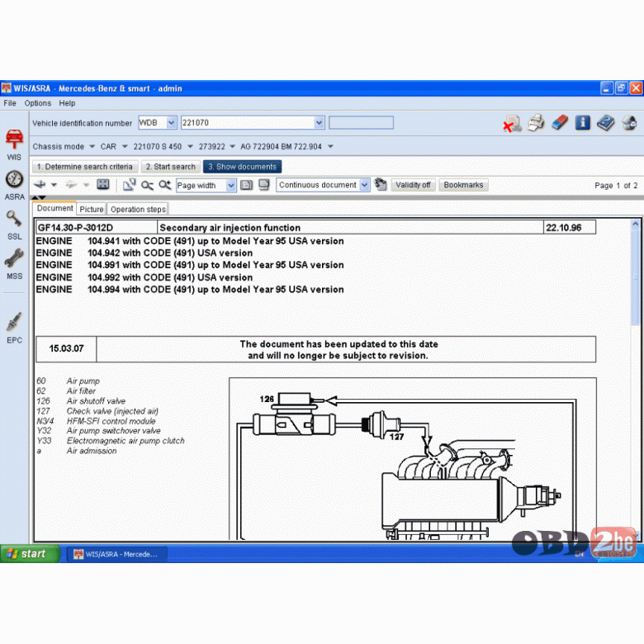Click 2. Start search button
Viewport: 644px width, 644px height.
click(x=171, y=167)
